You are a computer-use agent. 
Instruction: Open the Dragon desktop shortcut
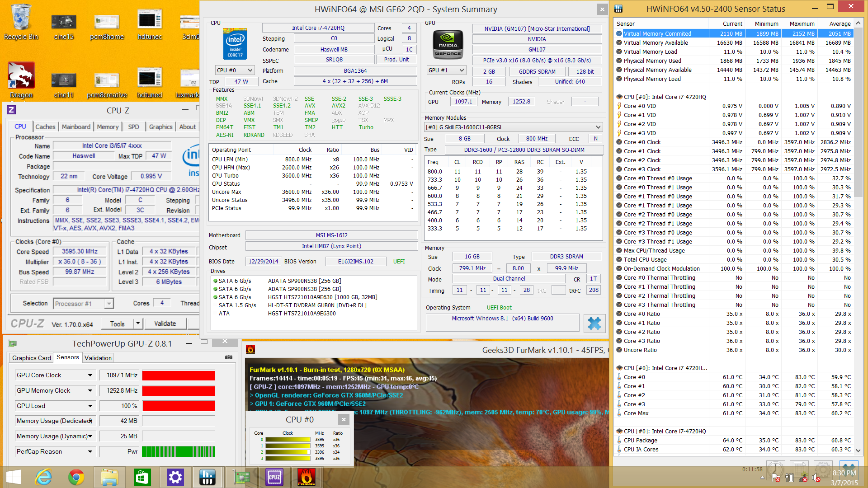(21, 80)
